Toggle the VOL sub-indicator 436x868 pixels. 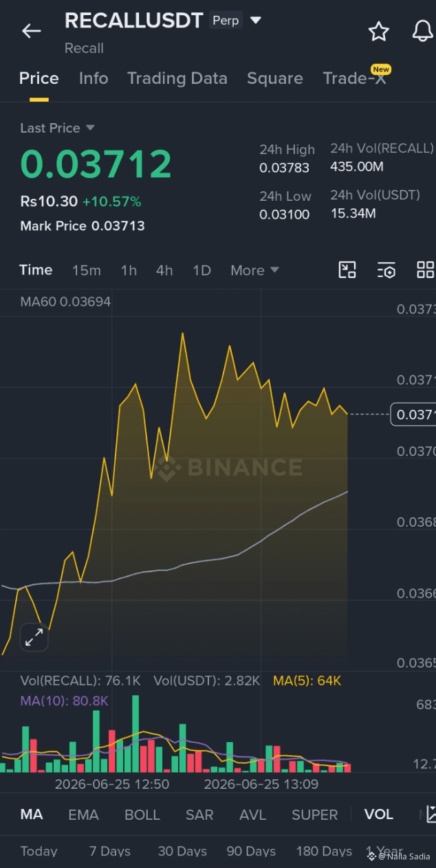[x=379, y=815]
